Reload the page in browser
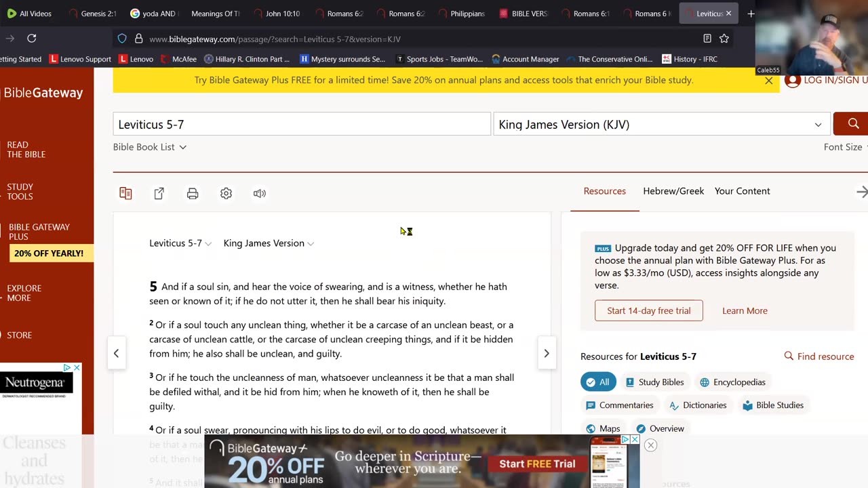This screenshot has height=488, width=868. (32, 39)
